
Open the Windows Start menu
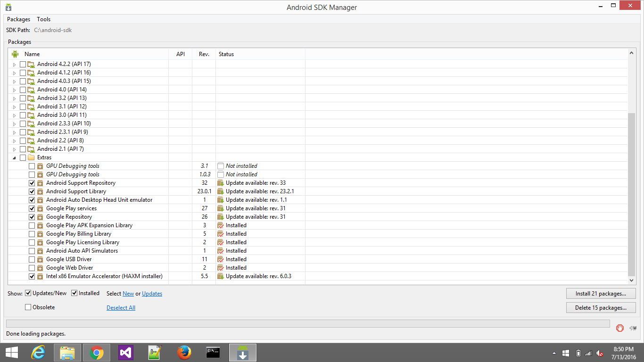coord(12,353)
